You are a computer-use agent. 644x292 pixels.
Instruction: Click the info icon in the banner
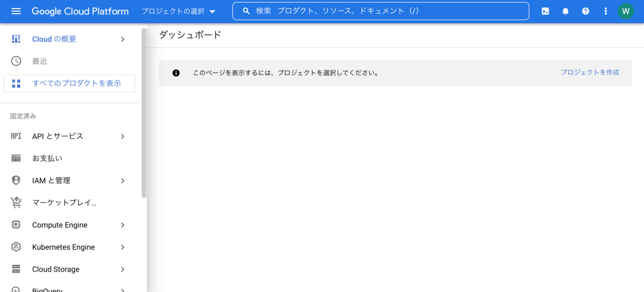click(x=176, y=73)
